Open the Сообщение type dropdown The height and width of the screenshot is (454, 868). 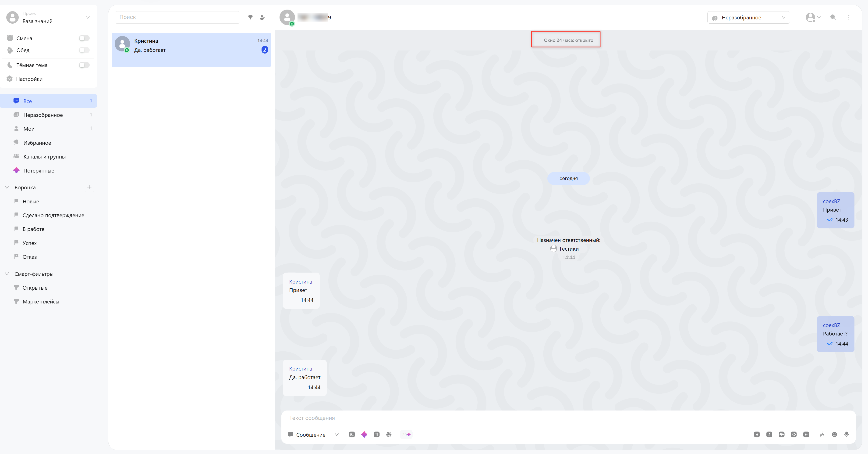coord(313,435)
